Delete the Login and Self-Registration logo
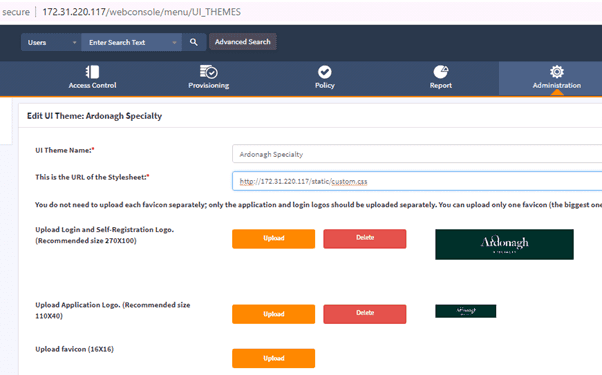 pos(365,239)
